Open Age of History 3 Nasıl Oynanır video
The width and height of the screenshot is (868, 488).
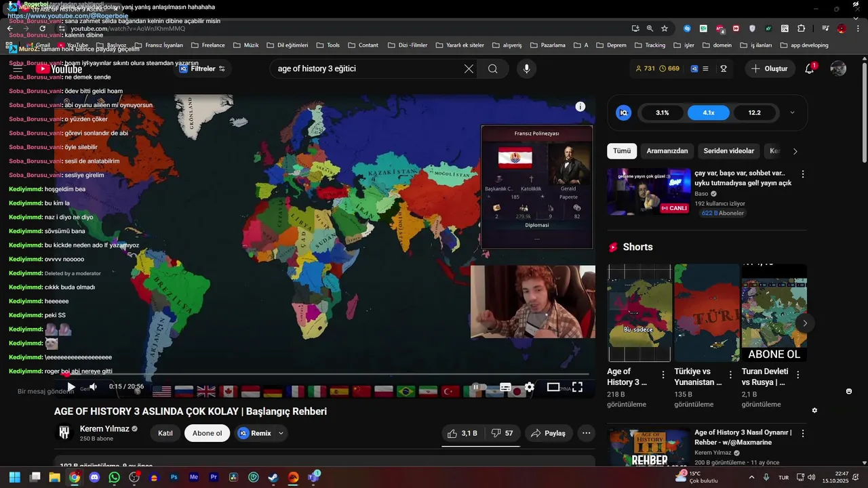tap(649, 446)
